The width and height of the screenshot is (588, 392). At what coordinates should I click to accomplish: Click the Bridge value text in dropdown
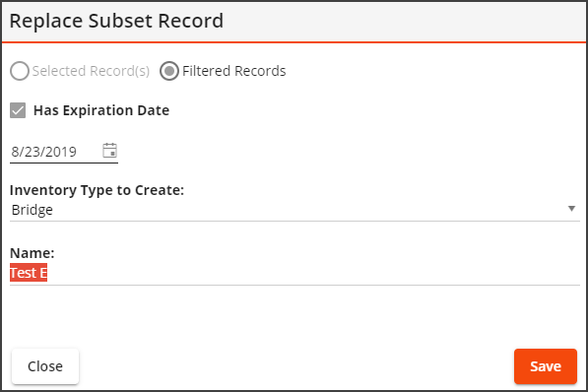(x=33, y=210)
